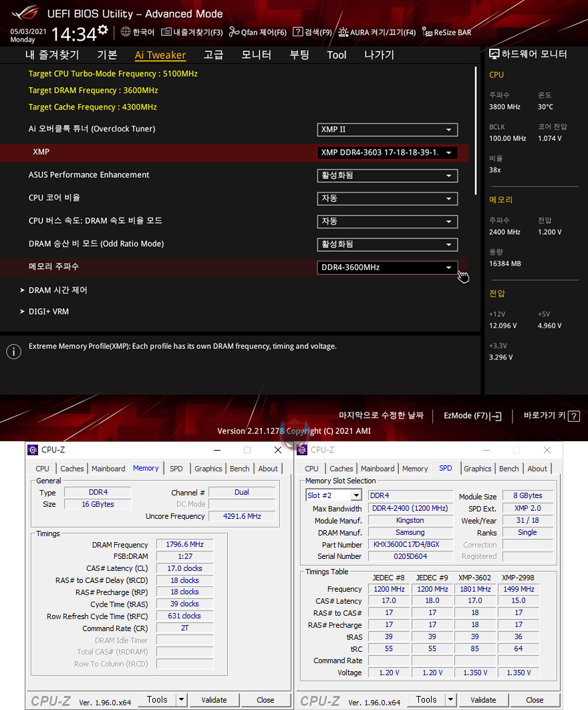
Task: Open the My Favorites BIOS tab
Action: click(52, 55)
